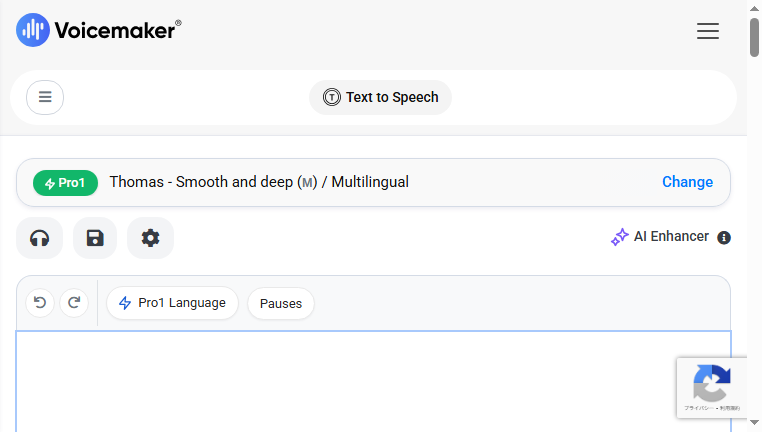Click the undo arrow button
This screenshot has width=762, height=432.
coord(40,303)
